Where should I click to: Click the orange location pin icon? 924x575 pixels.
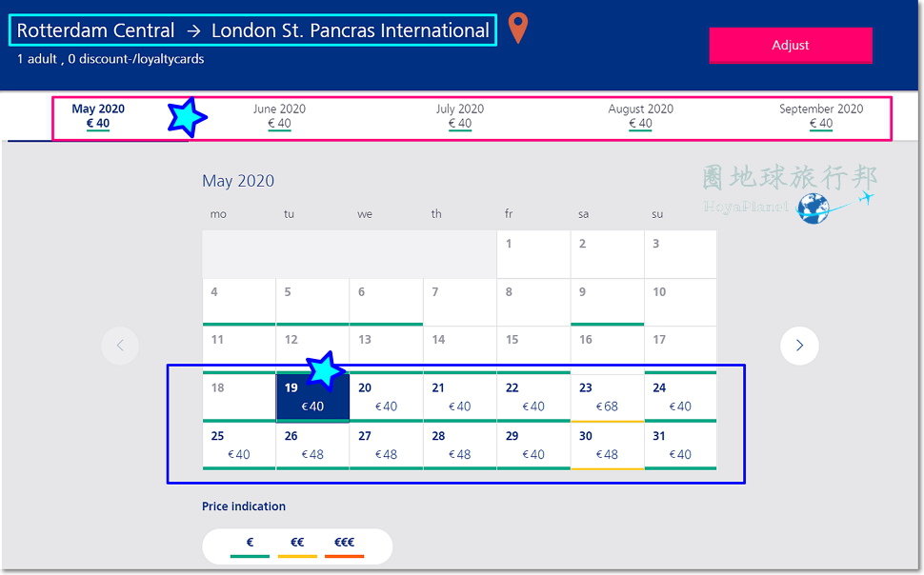pyautogui.click(x=518, y=28)
